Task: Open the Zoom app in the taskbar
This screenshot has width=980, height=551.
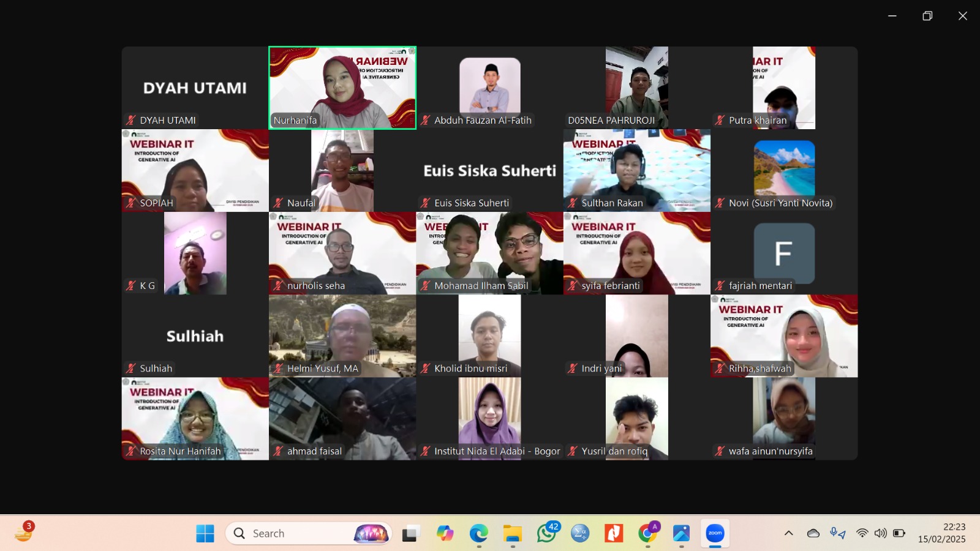Action: [x=715, y=533]
